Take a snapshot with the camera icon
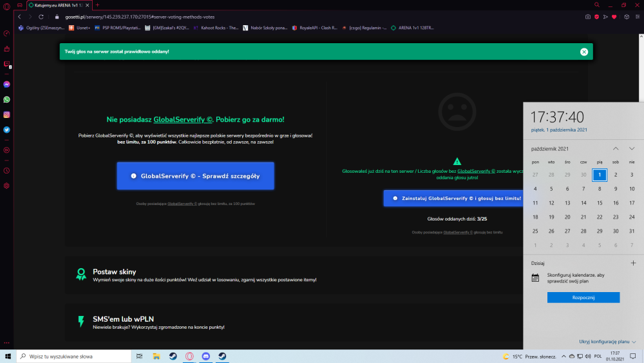This screenshot has width=644, height=363. 588,17
